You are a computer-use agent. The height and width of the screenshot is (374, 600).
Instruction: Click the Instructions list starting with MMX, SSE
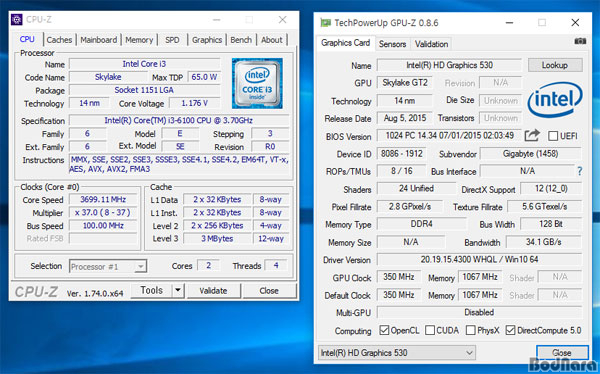[x=179, y=164]
